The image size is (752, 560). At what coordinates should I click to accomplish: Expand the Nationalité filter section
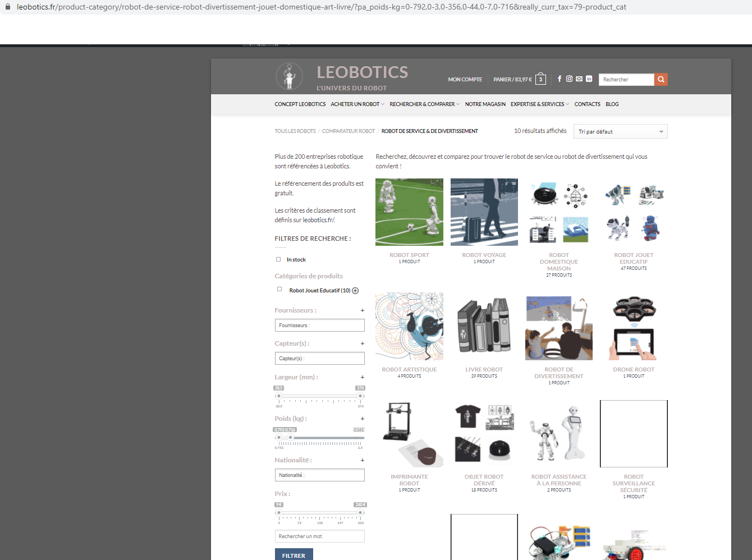point(363,460)
